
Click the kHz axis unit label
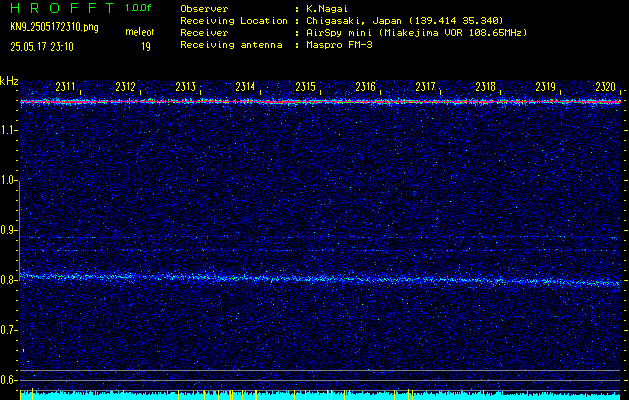9,81
